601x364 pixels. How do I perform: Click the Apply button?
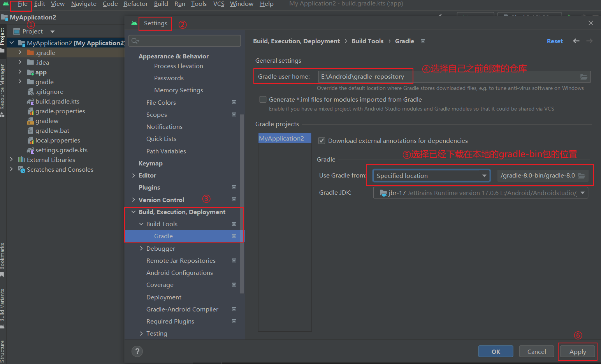click(578, 352)
